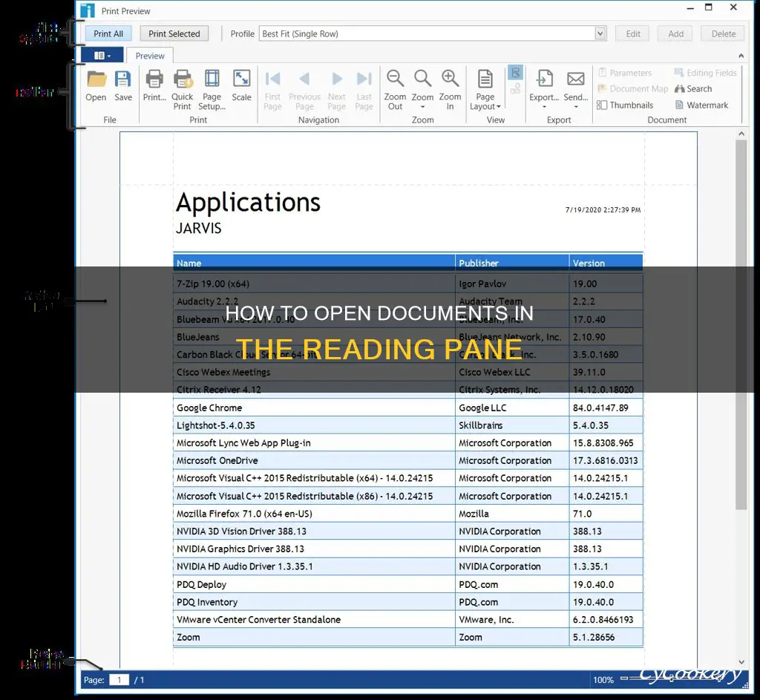Click the vertical scrollbar thumb
The image size is (760, 700).
(741, 325)
